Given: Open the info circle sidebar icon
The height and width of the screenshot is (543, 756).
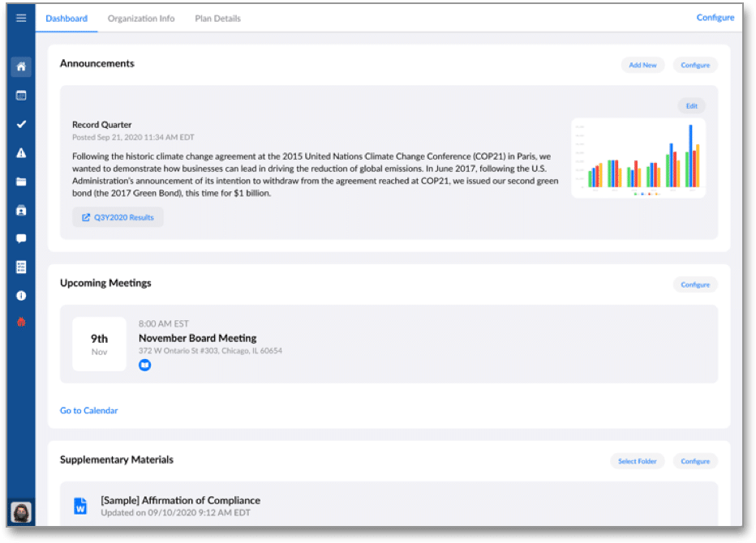Looking at the screenshot, I should 21,296.
